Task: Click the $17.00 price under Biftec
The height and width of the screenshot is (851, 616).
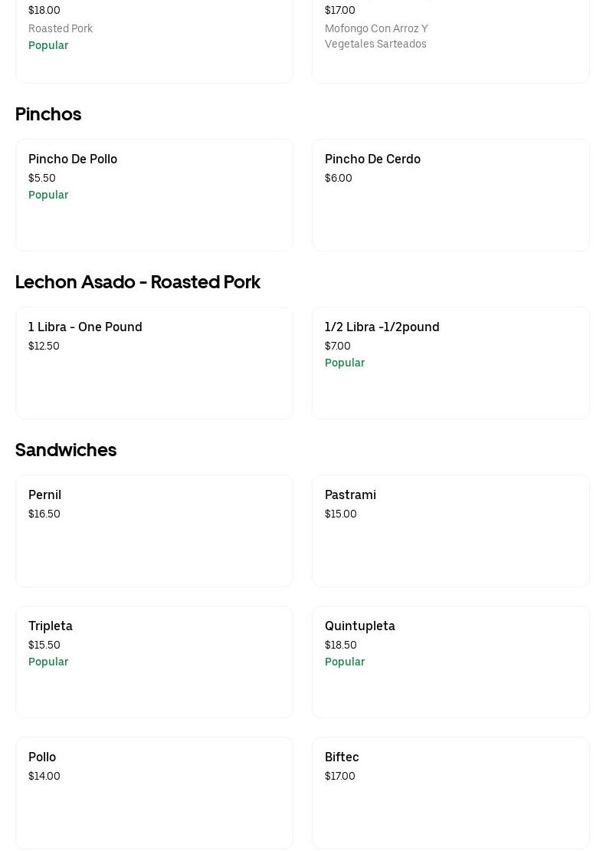Action: point(340,776)
